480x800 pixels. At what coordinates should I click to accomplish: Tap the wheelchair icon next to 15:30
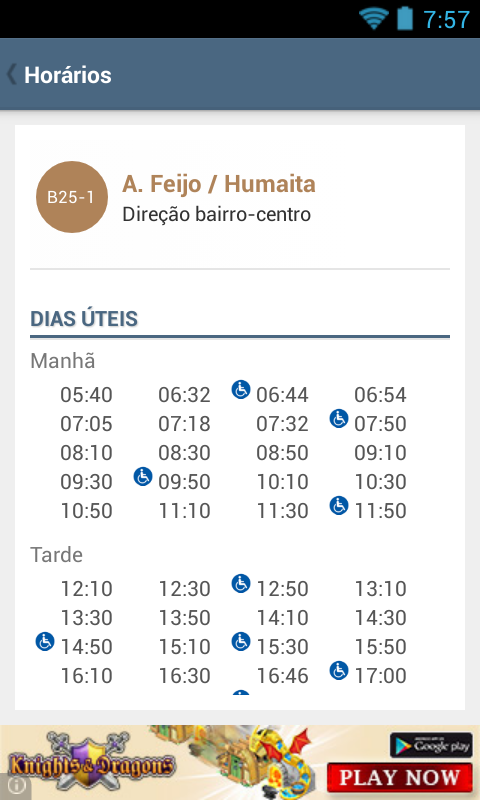click(241, 641)
